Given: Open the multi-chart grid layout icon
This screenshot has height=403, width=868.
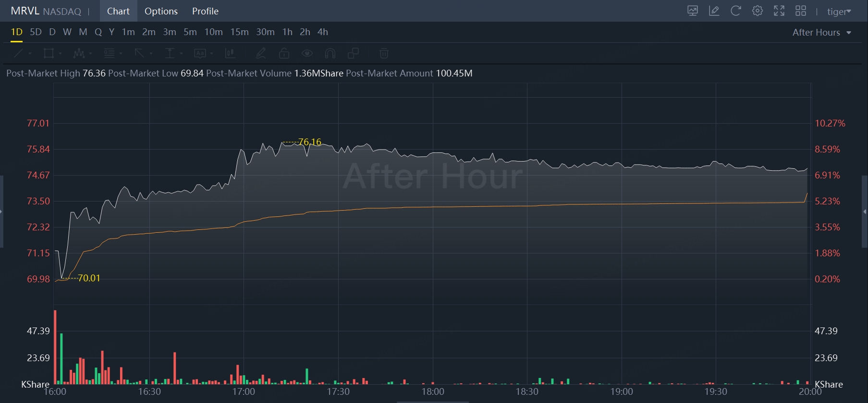Looking at the screenshot, I should (801, 11).
